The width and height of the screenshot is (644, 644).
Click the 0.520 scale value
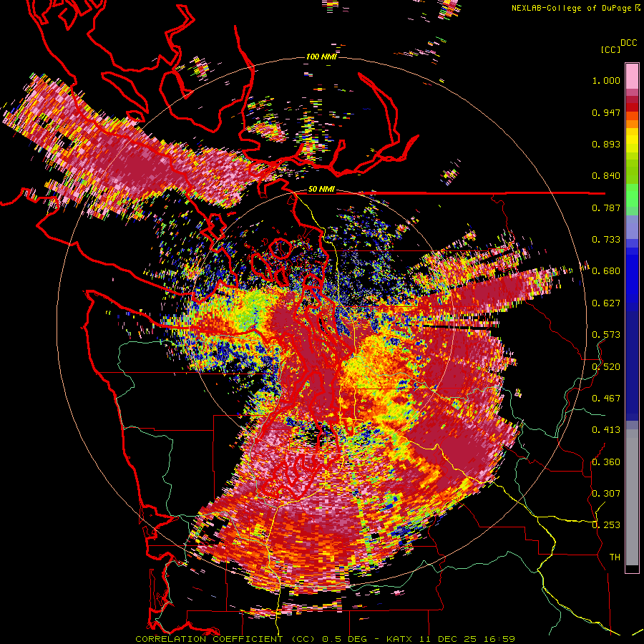point(606,367)
